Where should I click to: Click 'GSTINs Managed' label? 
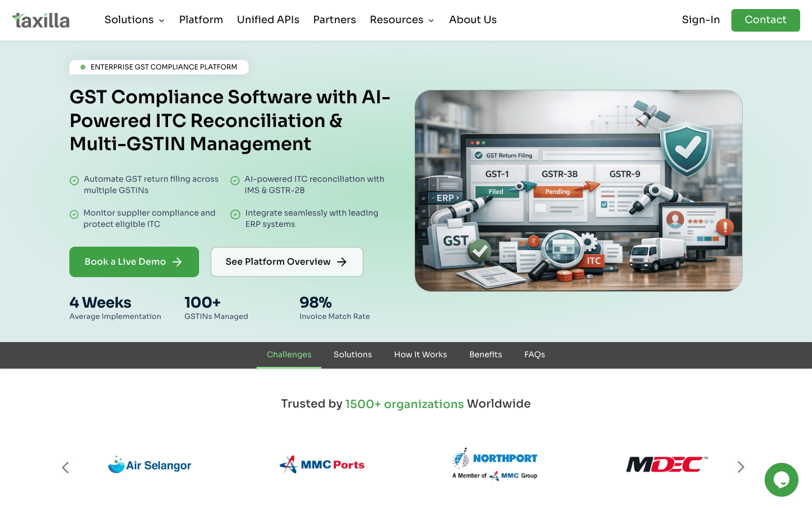(216, 317)
